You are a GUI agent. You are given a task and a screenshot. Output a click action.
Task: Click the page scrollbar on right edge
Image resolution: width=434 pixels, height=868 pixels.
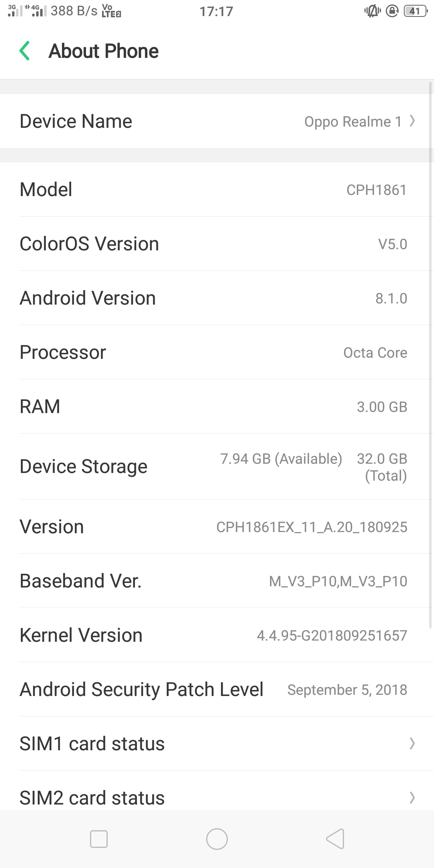(x=430, y=354)
